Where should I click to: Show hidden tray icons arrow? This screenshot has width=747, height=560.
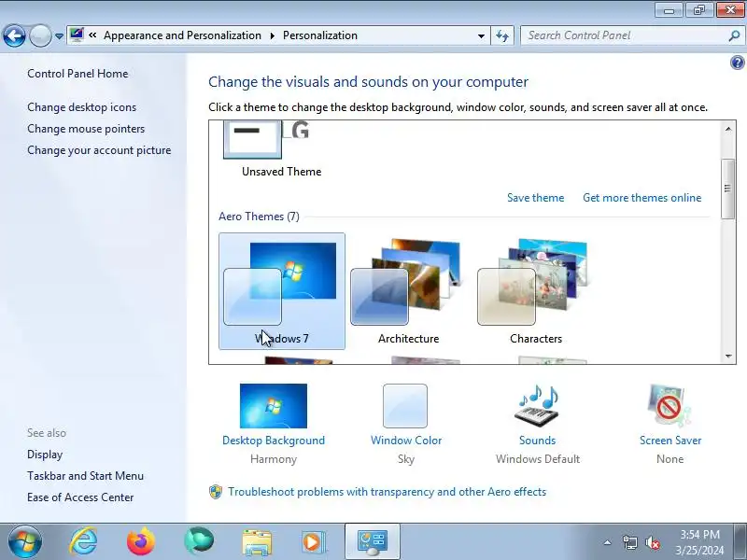[608, 542]
